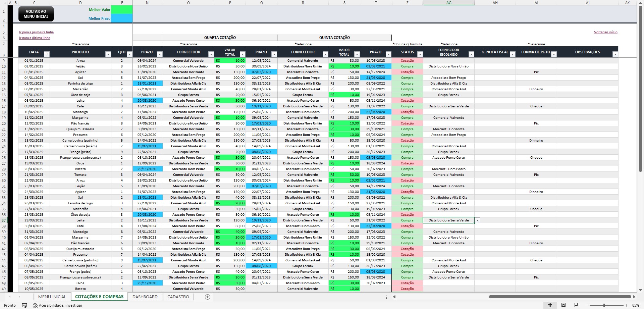Open the DATA column filter dropdown

(47, 54)
